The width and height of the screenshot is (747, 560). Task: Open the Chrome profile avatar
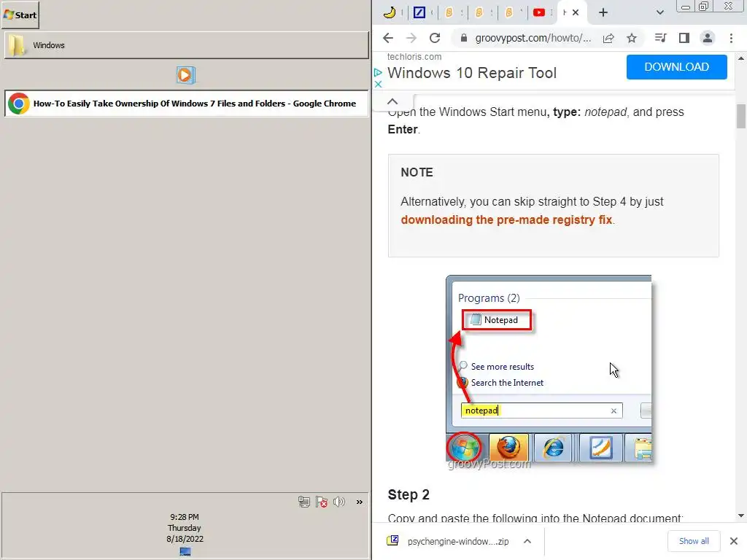point(708,38)
